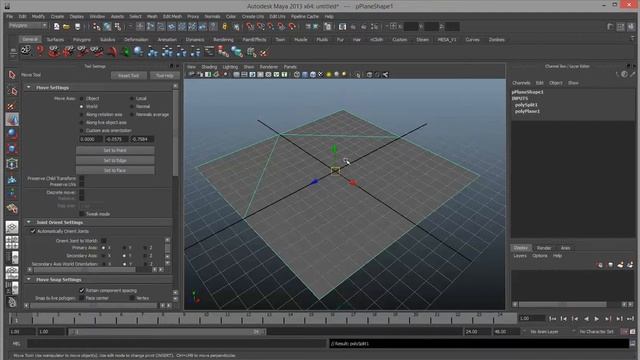Screen dimensions: 640x360
Task: Select the World move axis radio button
Action: [x=82, y=107]
